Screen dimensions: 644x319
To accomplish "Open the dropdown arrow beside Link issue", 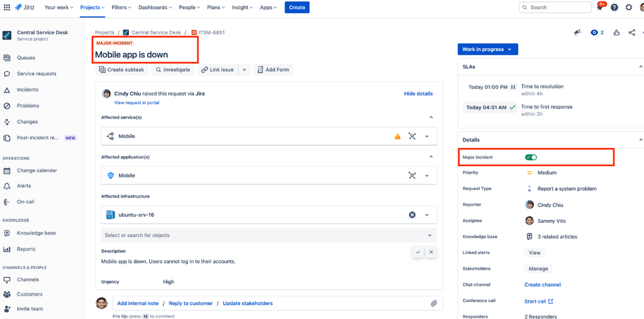I will [x=244, y=70].
